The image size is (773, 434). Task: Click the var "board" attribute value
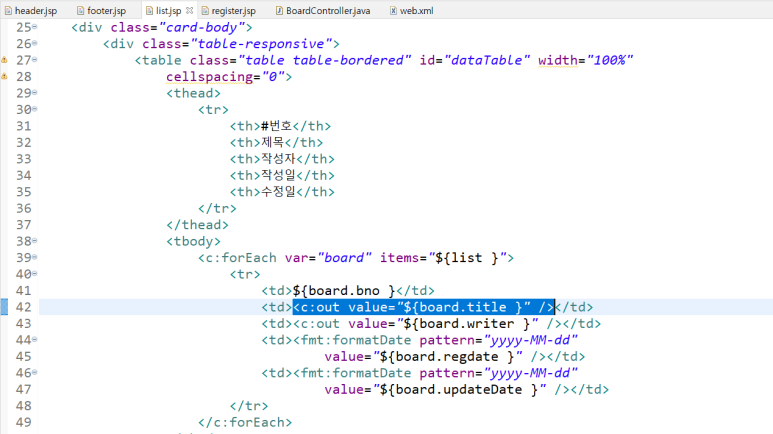pos(344,257)
